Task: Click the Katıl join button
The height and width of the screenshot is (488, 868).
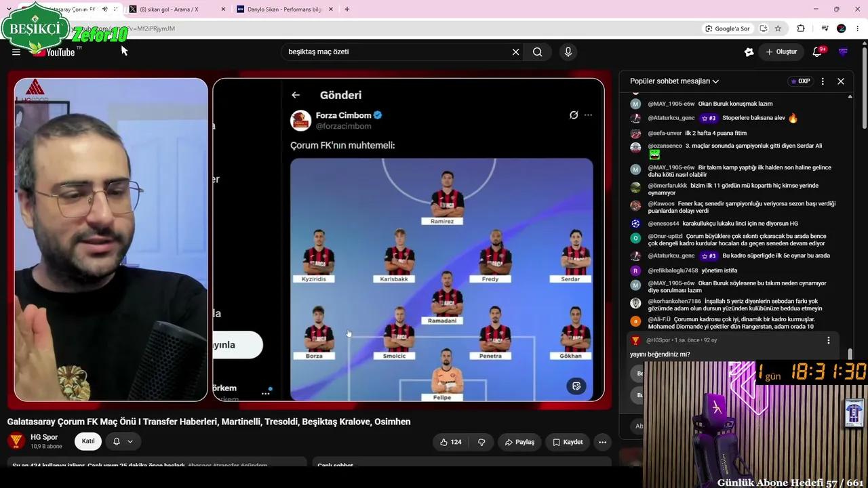Action: pyautogui.click(x=88, y=441)
